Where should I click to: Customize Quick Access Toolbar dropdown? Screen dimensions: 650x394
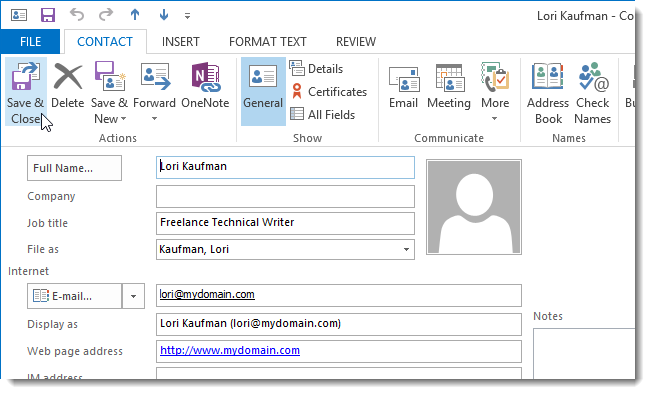(187, 16)
